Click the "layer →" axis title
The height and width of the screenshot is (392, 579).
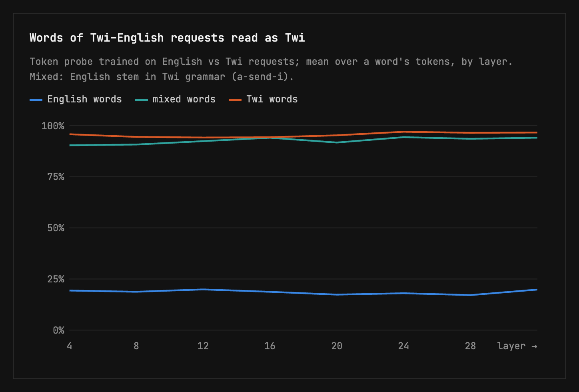coord(517,346)
